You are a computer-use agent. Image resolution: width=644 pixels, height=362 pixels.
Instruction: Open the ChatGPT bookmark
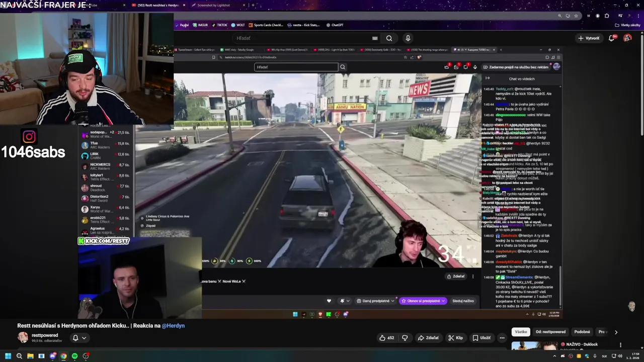click(x=335, y=25)
